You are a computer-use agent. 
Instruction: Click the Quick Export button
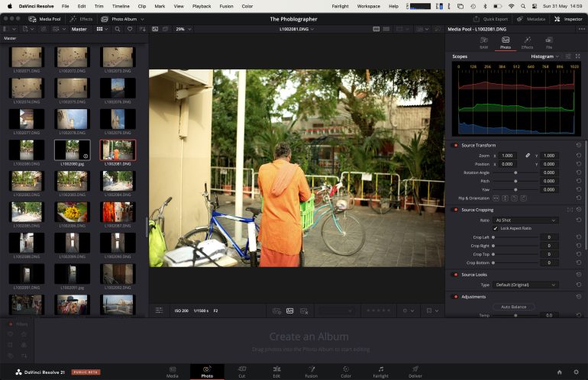coord(490,19)
